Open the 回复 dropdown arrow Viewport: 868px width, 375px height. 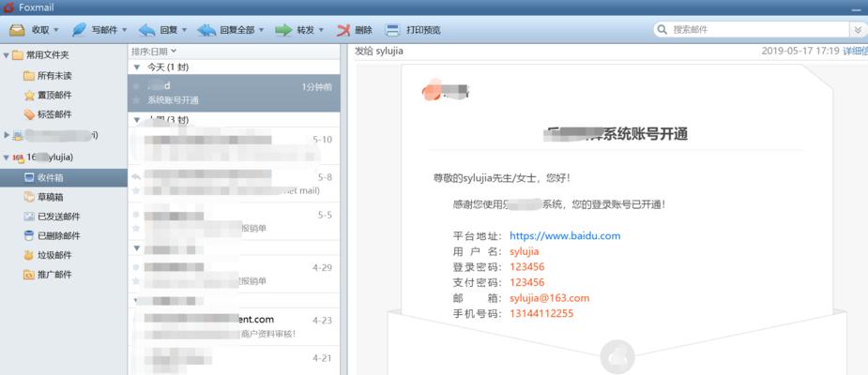tap(184, 30)
